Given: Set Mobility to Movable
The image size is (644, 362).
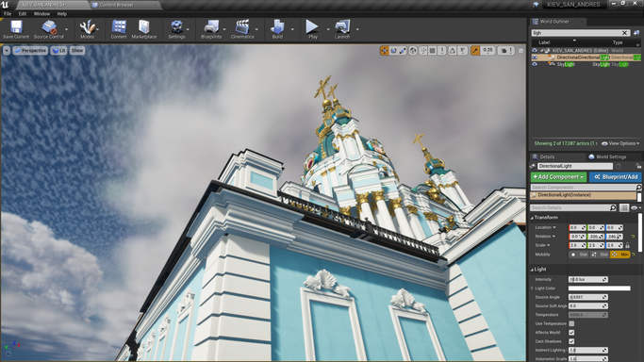Looking at the screenshot, I should tap(619, 255).
